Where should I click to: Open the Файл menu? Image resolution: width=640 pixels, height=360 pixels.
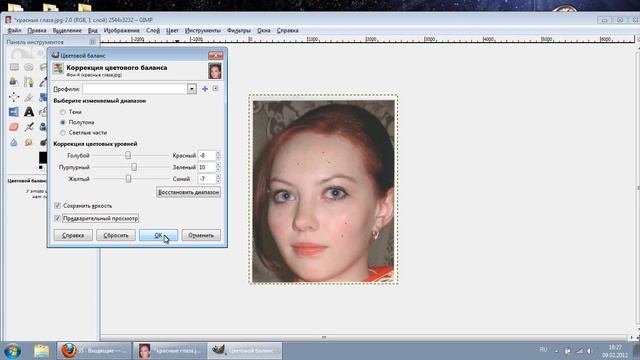coord(14,31)
